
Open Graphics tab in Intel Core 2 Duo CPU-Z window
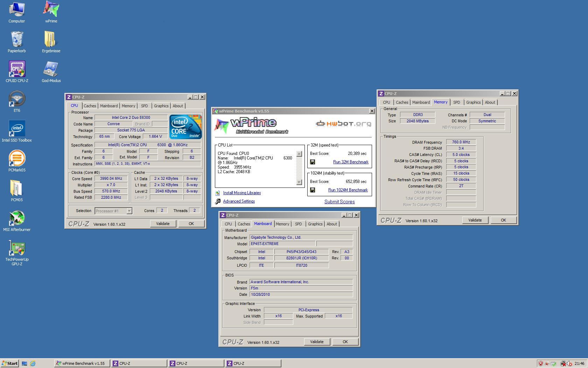point(161,106)
